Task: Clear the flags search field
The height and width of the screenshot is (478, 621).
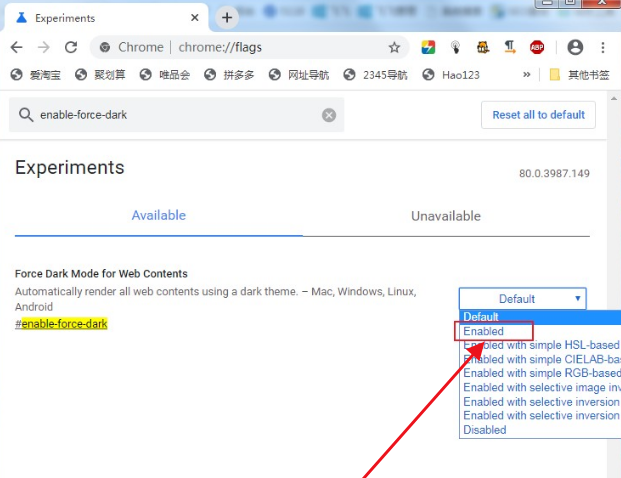Action: click(x=329, y=115)
